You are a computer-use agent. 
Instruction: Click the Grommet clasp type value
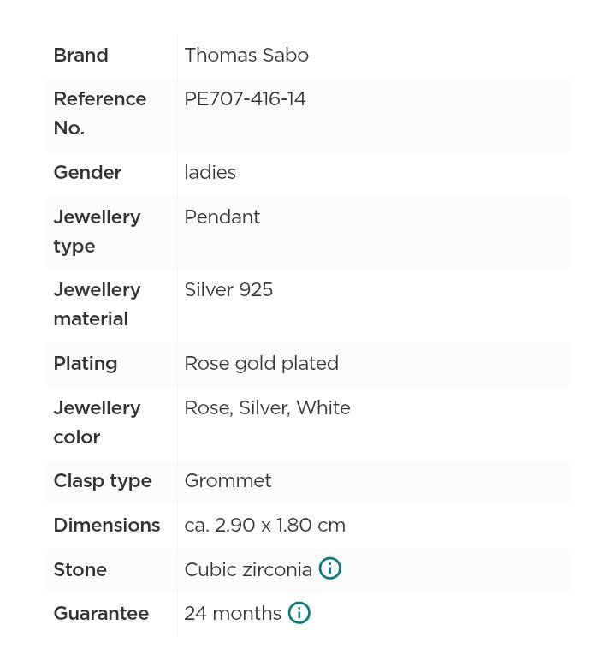pyautogui.click(x=228, y=480)
